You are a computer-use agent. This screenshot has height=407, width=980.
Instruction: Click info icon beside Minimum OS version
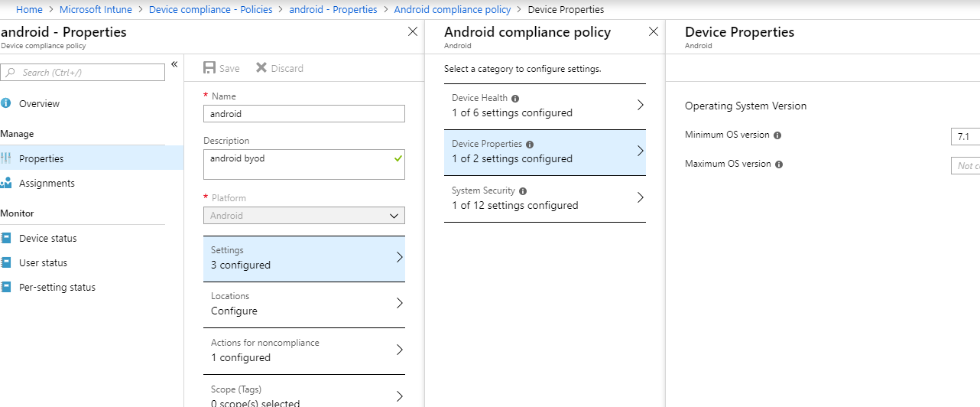[777, 135]
